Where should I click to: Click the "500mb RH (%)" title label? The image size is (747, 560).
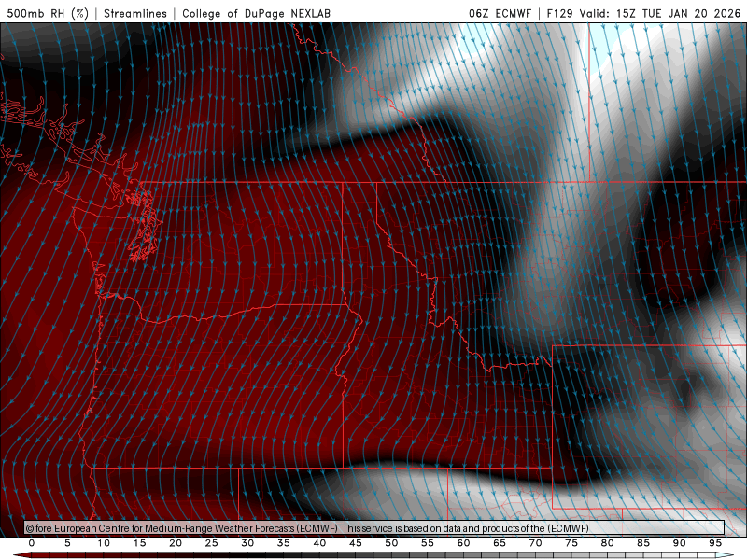[48, 13]
